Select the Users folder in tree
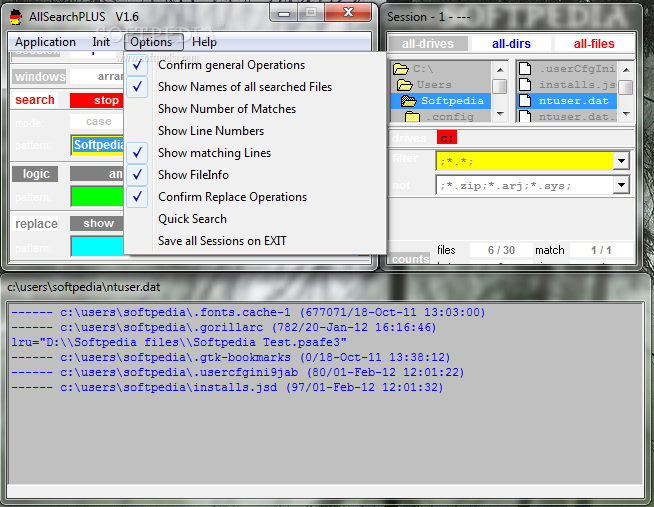The image size is (654, 507). coord(434,85)
